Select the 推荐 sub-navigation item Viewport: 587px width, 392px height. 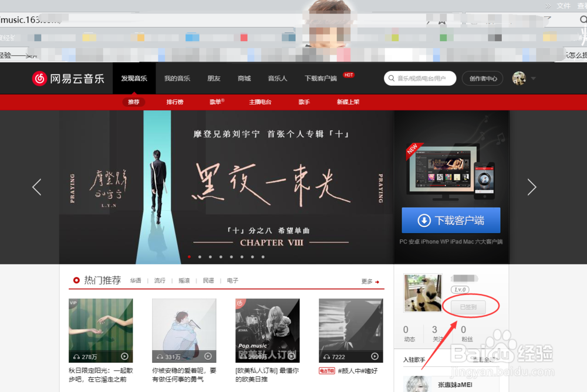point(134,102)
